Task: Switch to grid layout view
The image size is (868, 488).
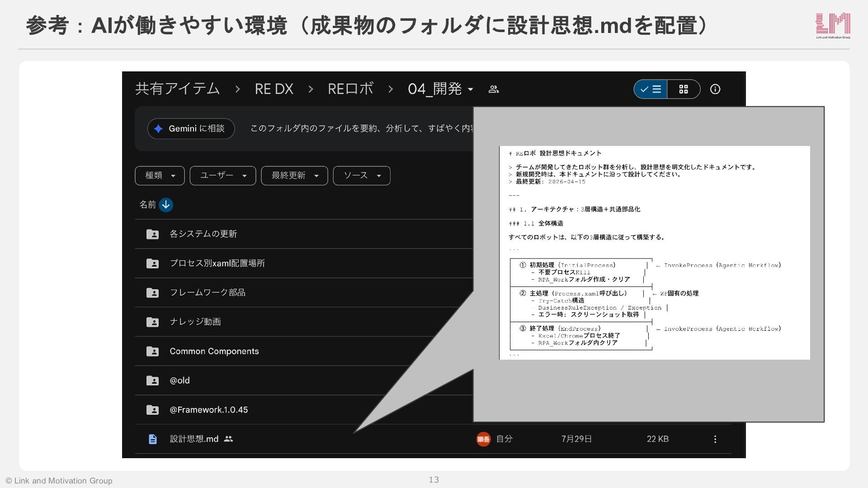Action: (684, 89)
